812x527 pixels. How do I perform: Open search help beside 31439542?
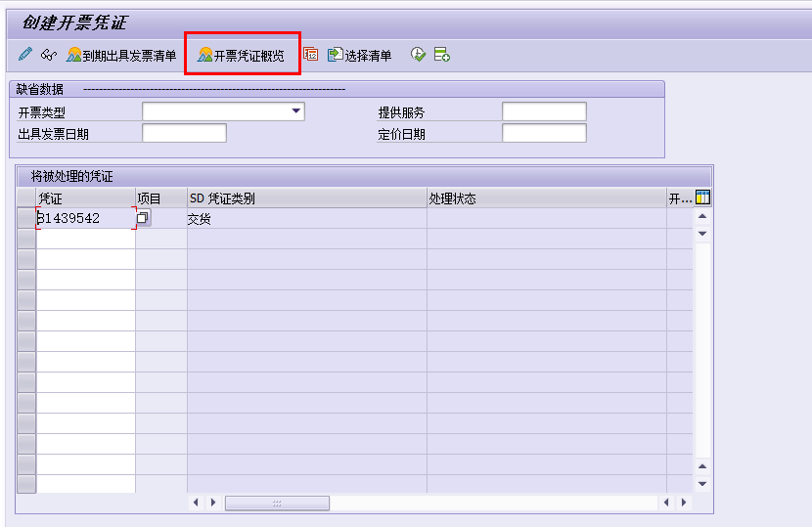[143, 217]
